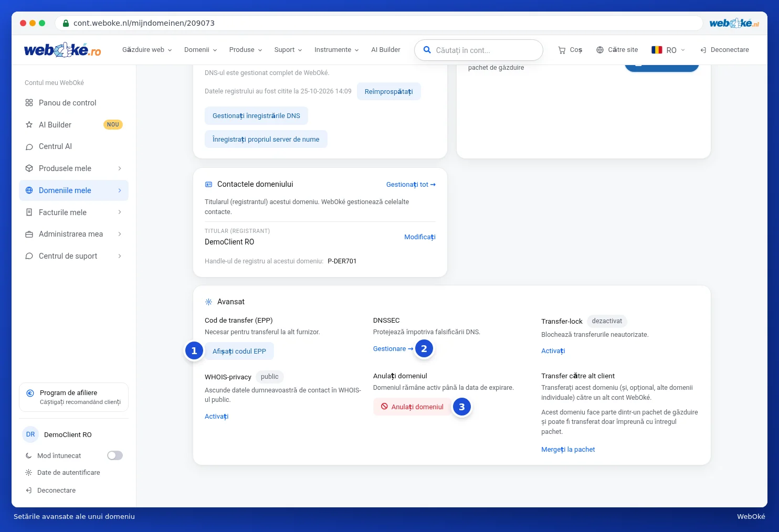
Task: Open the DNSSEC Gestionare link
Action: coord(393,349)
